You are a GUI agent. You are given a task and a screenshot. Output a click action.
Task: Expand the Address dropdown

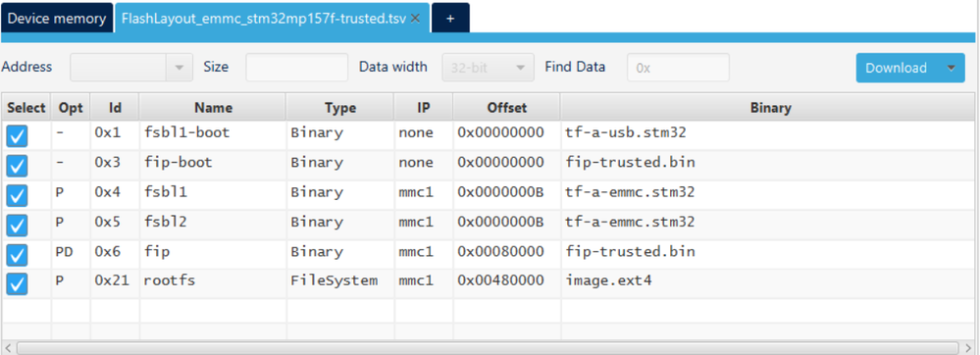180,68
